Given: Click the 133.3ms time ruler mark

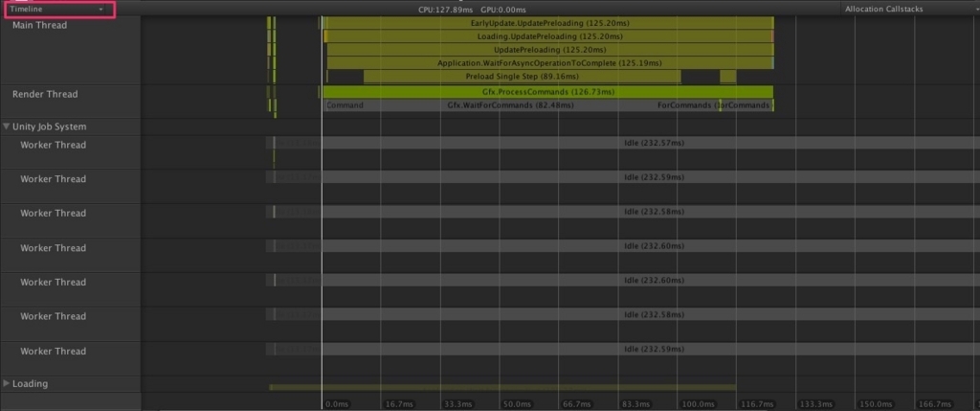Looking at the screenshot, I should click(813, 404).
